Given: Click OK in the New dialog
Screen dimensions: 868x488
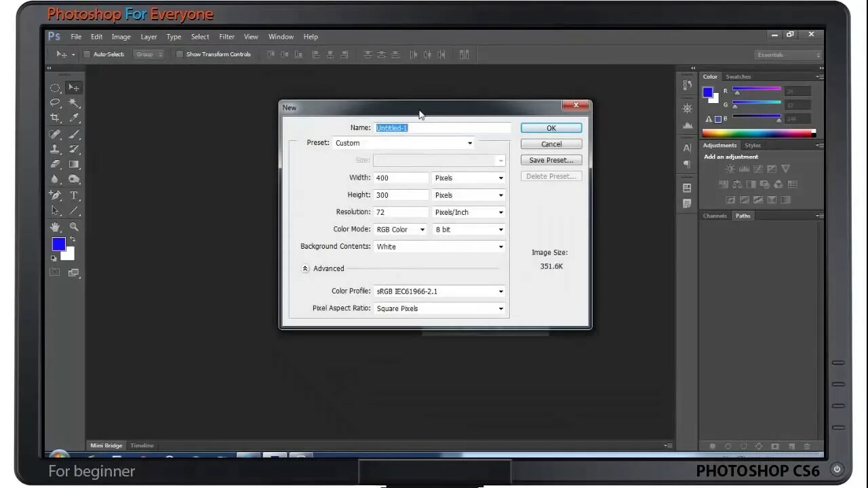Looking at the screenshot, I should click(x=551, y=128).
